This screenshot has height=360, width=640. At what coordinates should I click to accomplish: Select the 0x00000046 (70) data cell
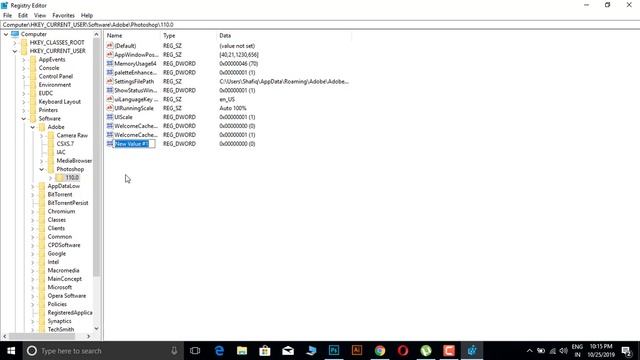[x=238, y=64]
